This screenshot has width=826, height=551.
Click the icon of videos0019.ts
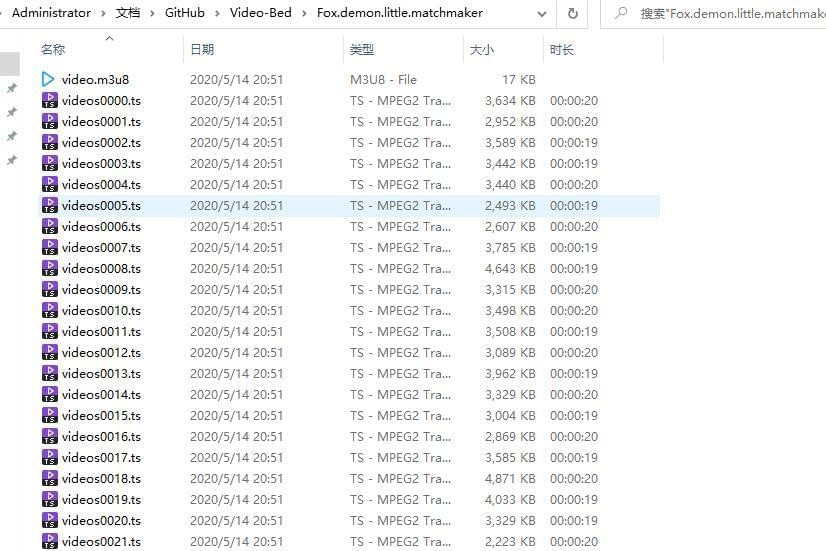pos(50,499)
